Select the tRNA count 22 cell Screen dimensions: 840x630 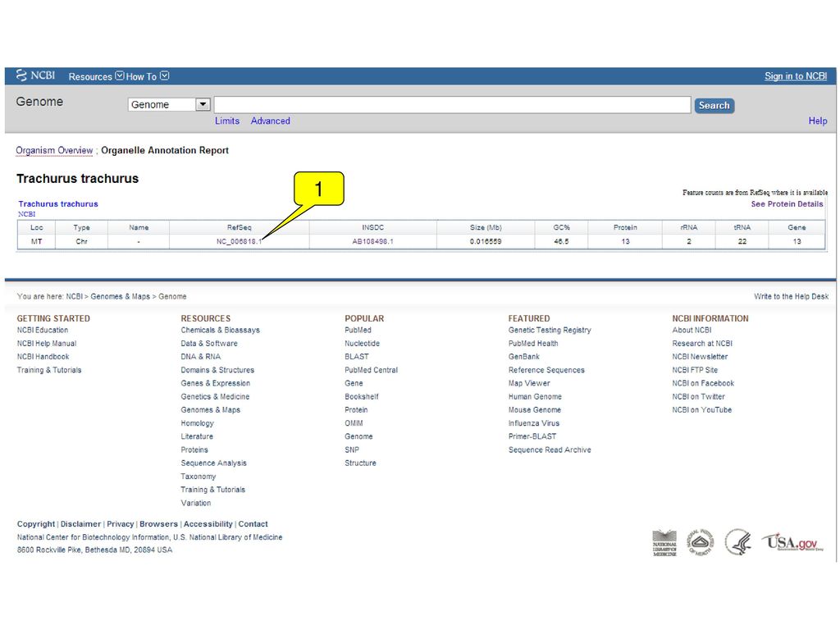(x=742, y=242)
